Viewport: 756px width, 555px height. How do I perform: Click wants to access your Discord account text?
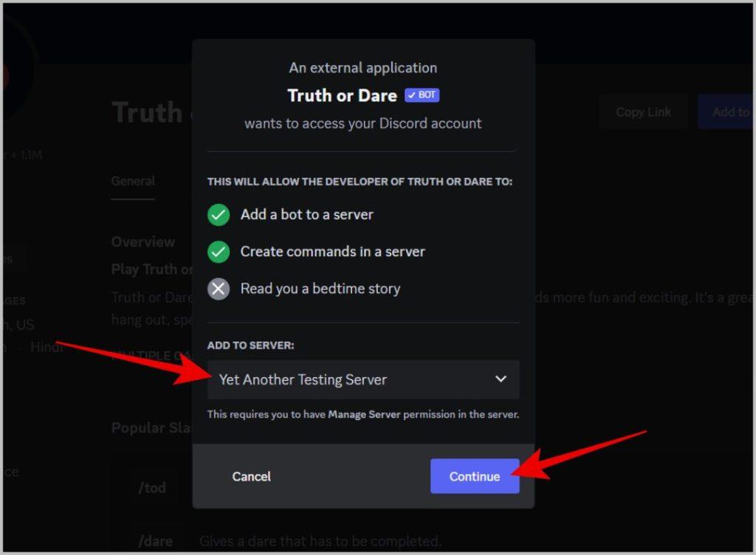[363, 123]
